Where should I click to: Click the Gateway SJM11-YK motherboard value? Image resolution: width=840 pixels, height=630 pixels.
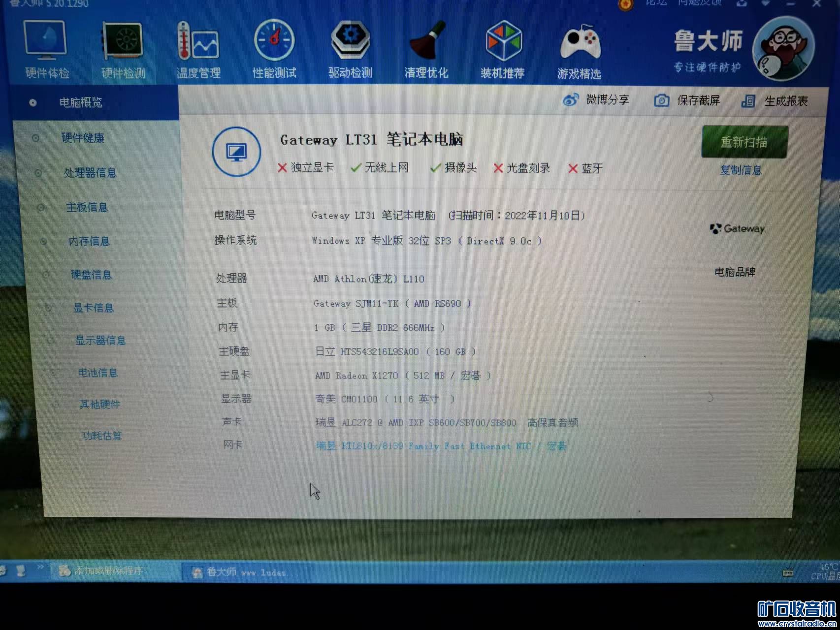point(392,303)
